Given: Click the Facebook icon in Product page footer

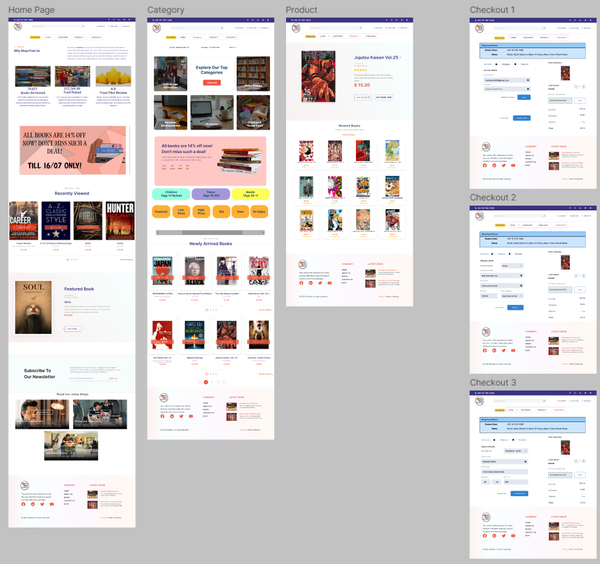Looking at the screenshot, I should (301, 283).
